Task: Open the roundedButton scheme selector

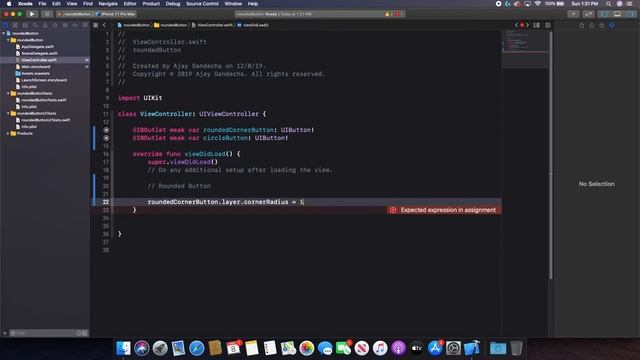Action: [x=75, y=14]
